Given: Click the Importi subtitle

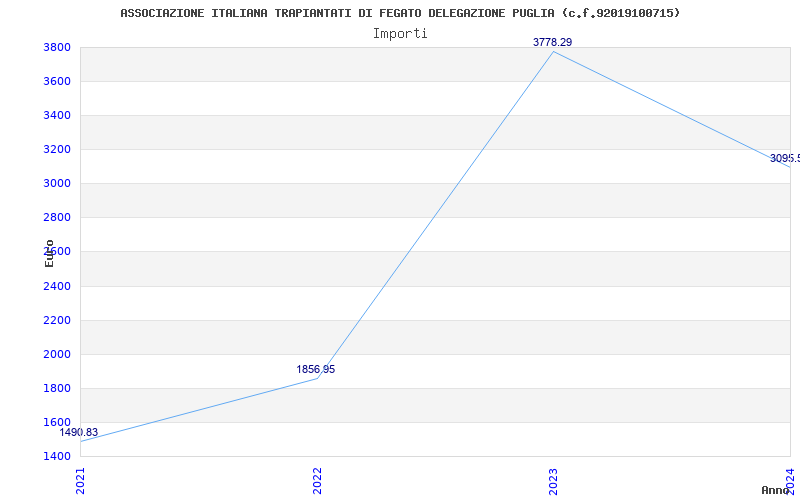Looking at the screenshot, I should tap(400, 34).
